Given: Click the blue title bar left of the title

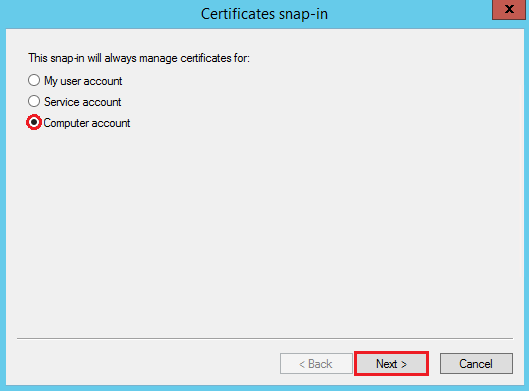Looking at the screenshot, I should coord(101,14).
